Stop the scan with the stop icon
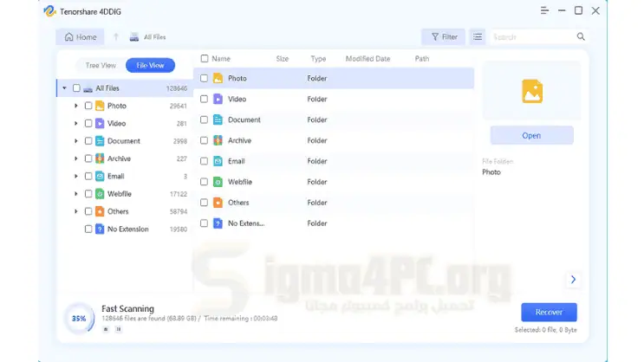Image resolution: width=644 pixels, height=362 pixels. point(106,329)
